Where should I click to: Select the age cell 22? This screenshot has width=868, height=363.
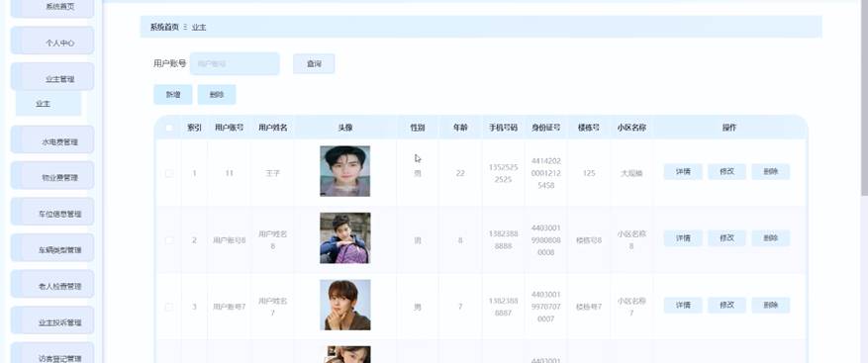[x=460, y=173]
